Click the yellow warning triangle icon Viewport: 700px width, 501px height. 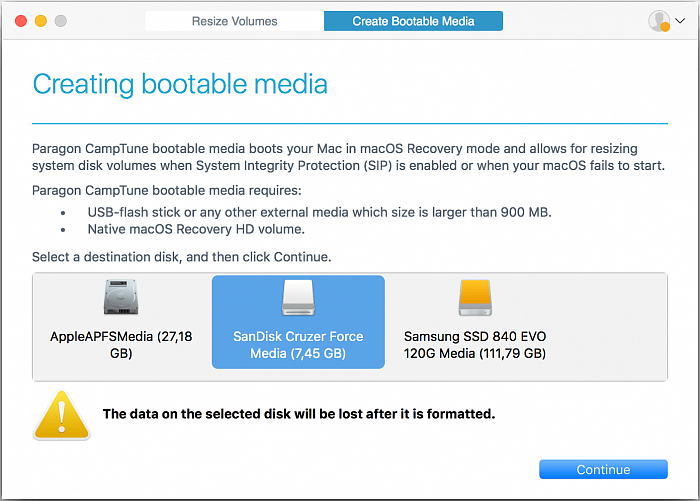pos(61,414)
